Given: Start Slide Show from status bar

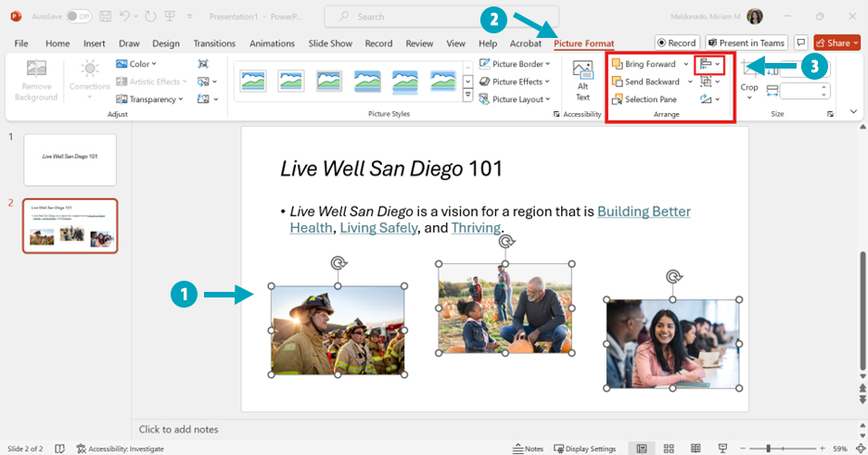Looking at the screenshot, I should pyautogui.click(x=722, y=449).
